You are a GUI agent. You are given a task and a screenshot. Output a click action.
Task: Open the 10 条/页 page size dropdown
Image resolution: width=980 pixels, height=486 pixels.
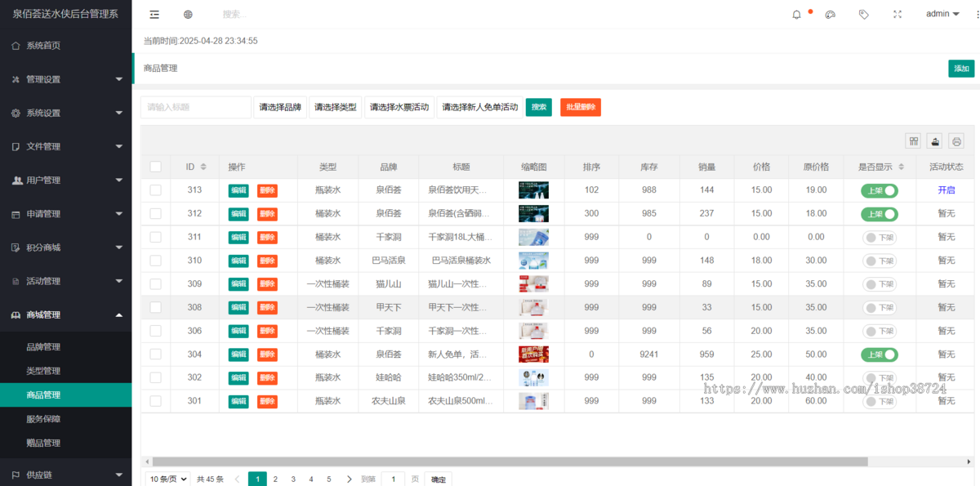[168, 479]
